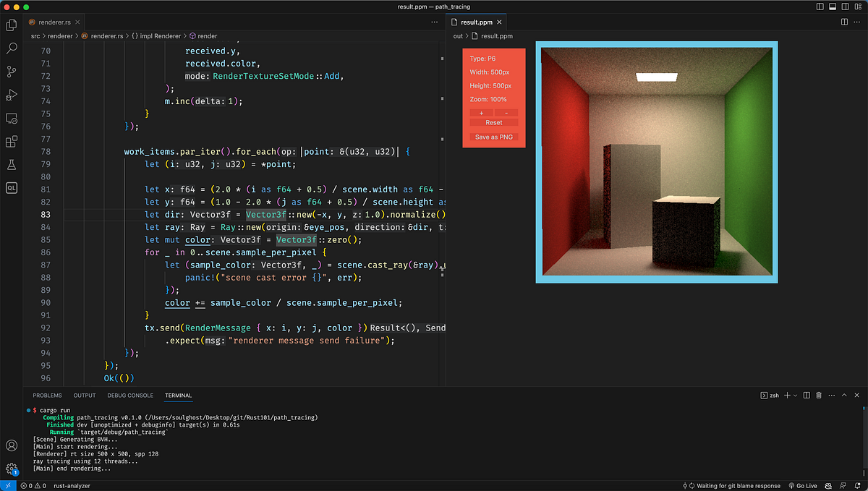Open the Manage gear menu
Image resolution: width=868 pixels, height=491 pixels.
(11, 469)
